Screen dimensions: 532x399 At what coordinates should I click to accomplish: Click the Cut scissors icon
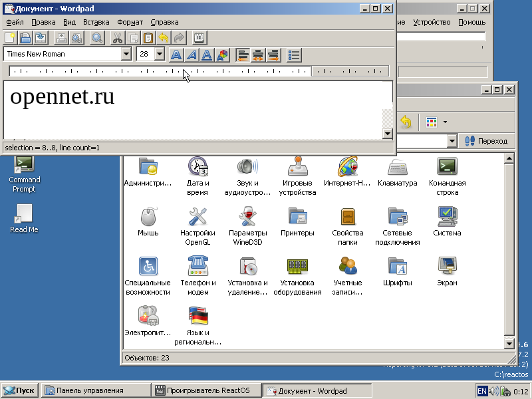point(117,38)
